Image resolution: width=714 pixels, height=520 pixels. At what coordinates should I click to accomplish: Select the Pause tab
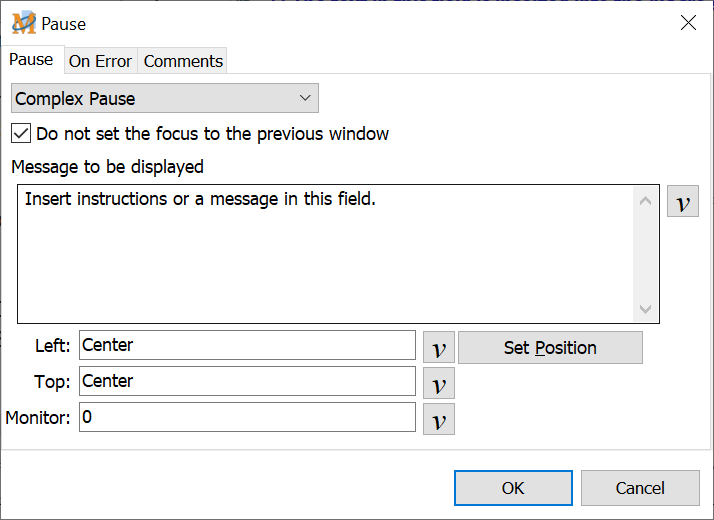[x=31, y=60]
